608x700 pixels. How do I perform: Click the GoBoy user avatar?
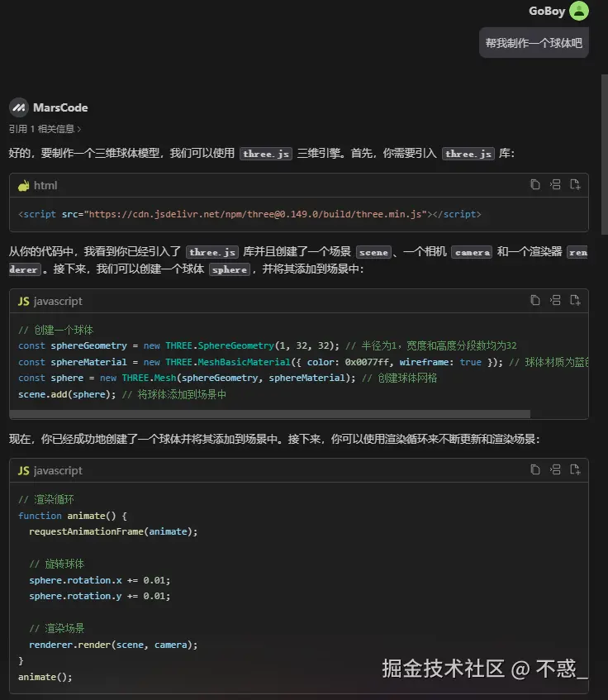[579, 11]
